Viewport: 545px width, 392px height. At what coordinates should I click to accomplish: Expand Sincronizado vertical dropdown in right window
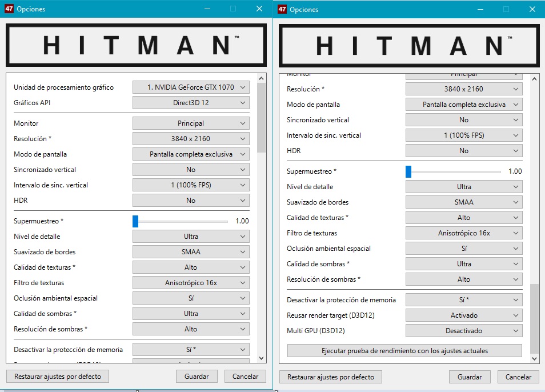coord(464,120)
